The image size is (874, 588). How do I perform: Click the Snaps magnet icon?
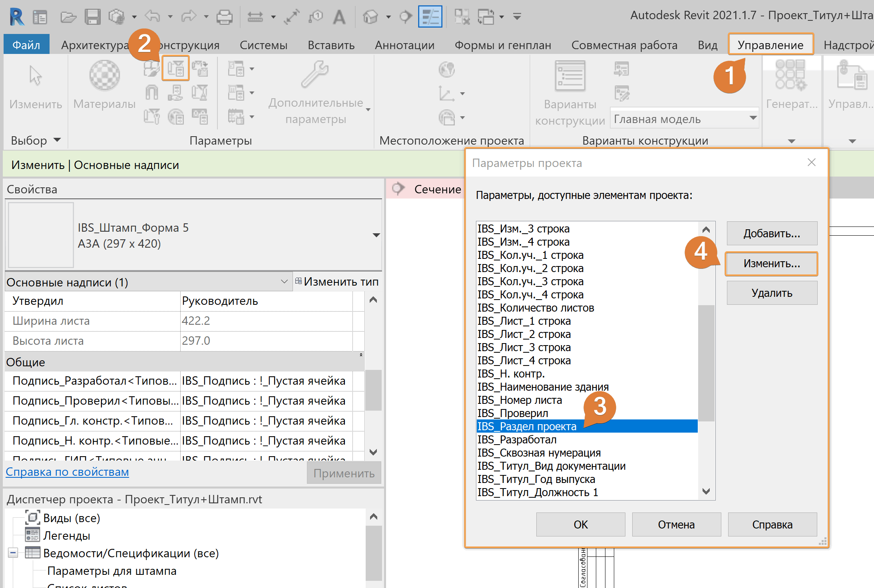click(x=151, y=93)
